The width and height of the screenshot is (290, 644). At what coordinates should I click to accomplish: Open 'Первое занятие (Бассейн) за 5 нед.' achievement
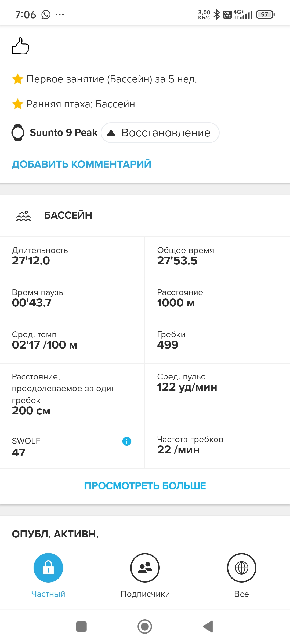112,79
